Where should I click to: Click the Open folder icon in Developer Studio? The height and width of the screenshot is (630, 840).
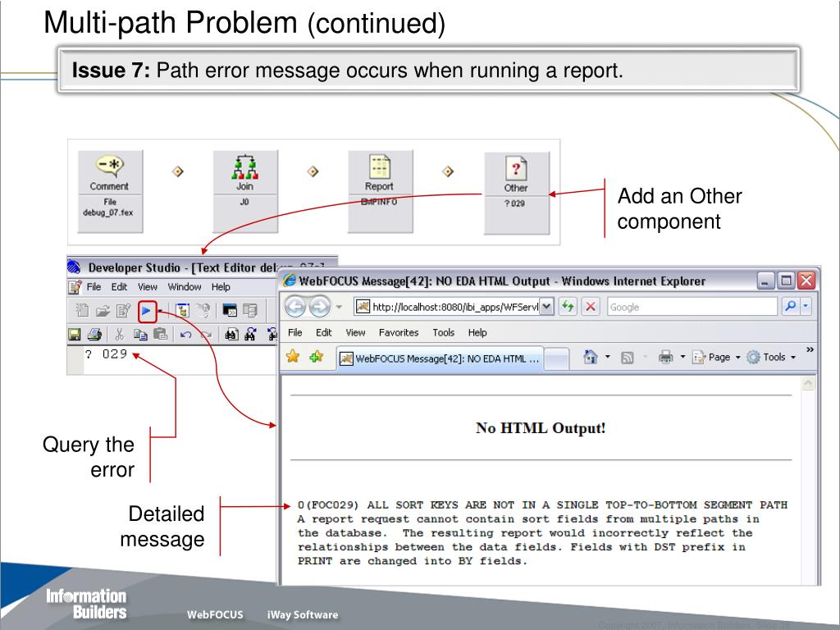(103, 310)
